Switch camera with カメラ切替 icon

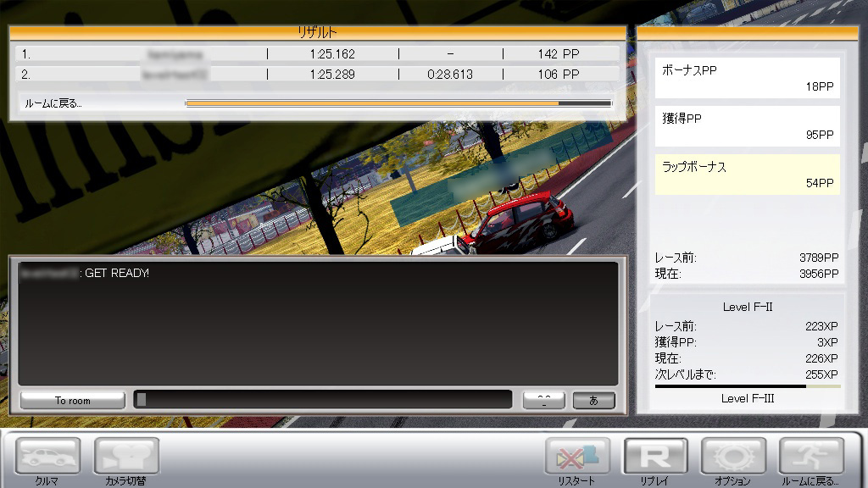point(126,456)
